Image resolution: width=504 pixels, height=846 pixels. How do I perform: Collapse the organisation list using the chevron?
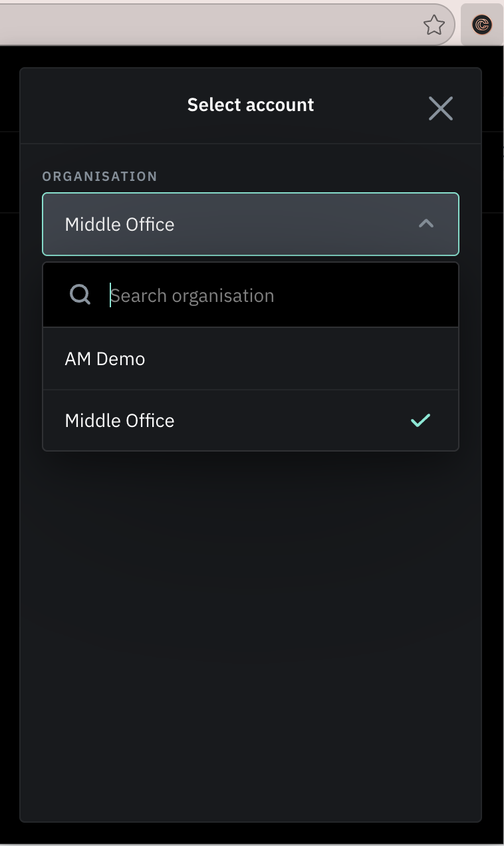[426, 224]
